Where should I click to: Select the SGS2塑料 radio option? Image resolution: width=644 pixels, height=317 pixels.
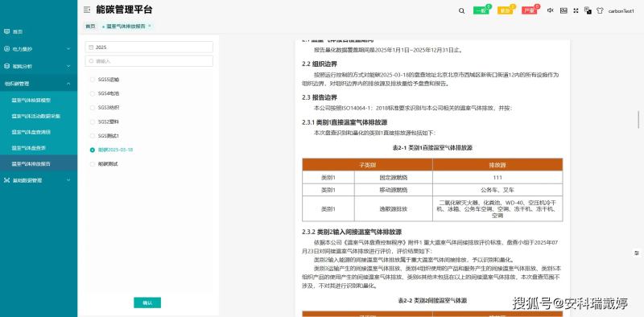tap(93, 122)
